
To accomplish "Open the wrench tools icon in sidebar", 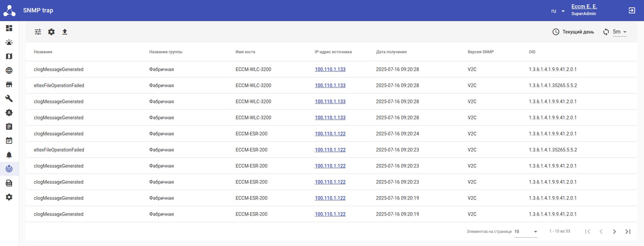I will [x=9, y=99].
